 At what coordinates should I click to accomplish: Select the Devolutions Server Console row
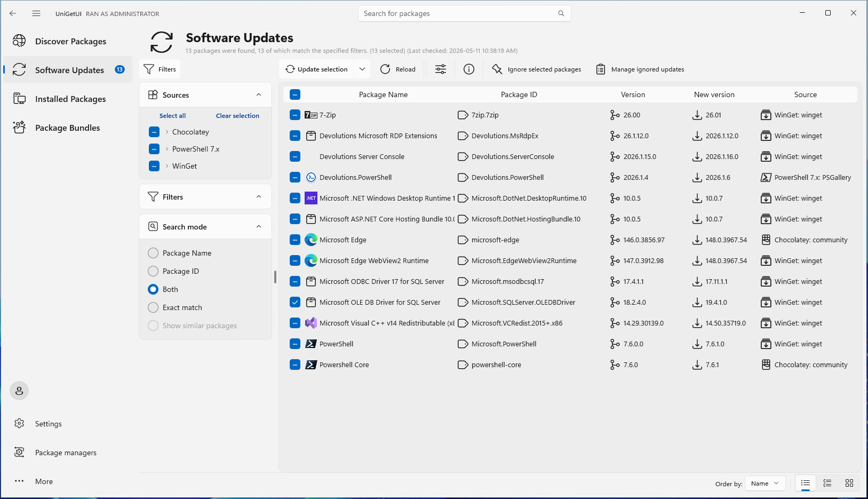pos(570,156)
